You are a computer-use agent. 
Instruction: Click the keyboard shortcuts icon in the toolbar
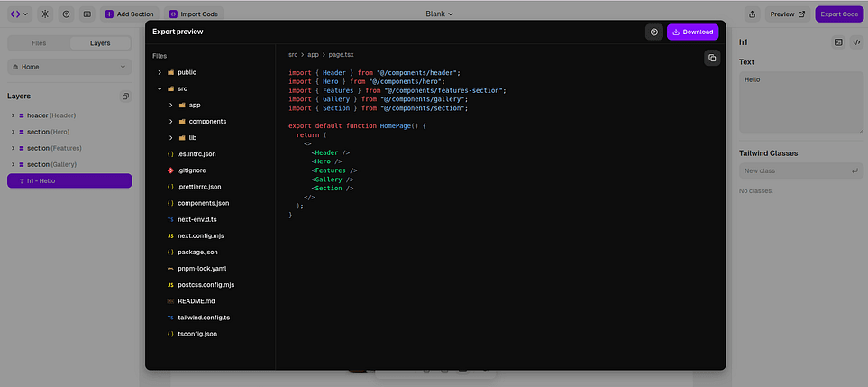click(86, 14)
